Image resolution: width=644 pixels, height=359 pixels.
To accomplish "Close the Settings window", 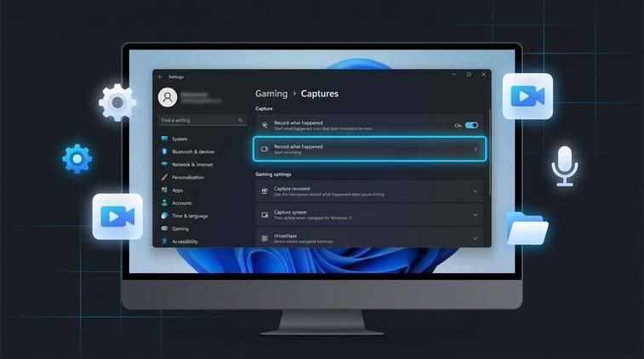I will click(x=483, y=74).
